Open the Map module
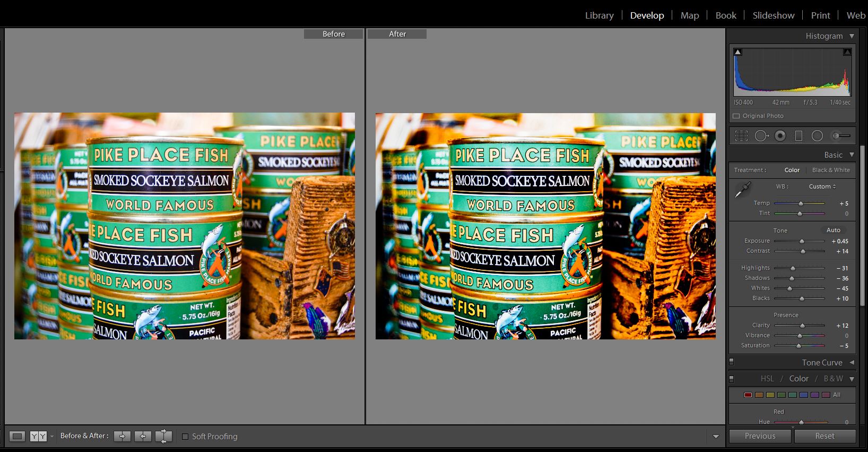Image resolution: width=868 pixels, height=452 pixels. [x=690, y=15]
